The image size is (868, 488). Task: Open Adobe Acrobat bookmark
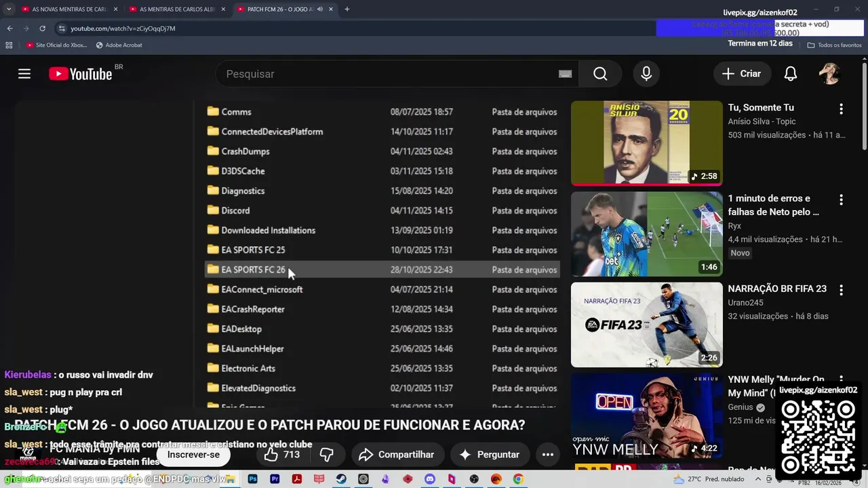(119, 45)
